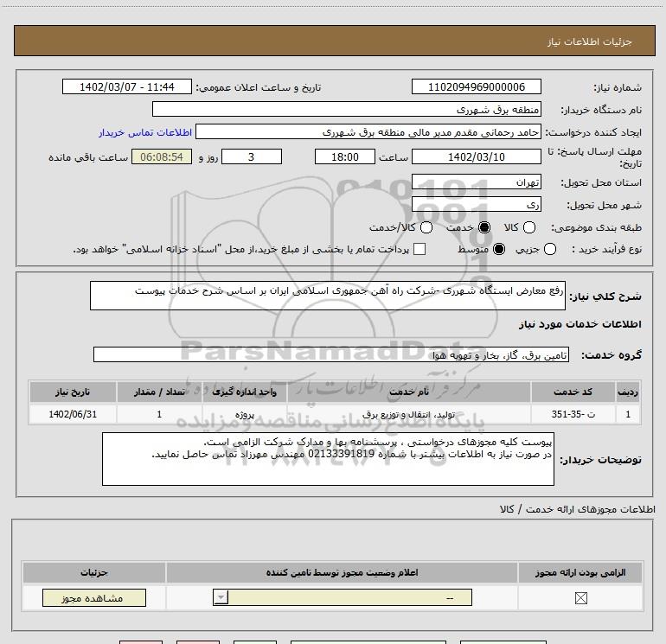Open the اعلام وضعیت مجوز dropdown
Screen dimensions: 666x644
tap(343, 597)
